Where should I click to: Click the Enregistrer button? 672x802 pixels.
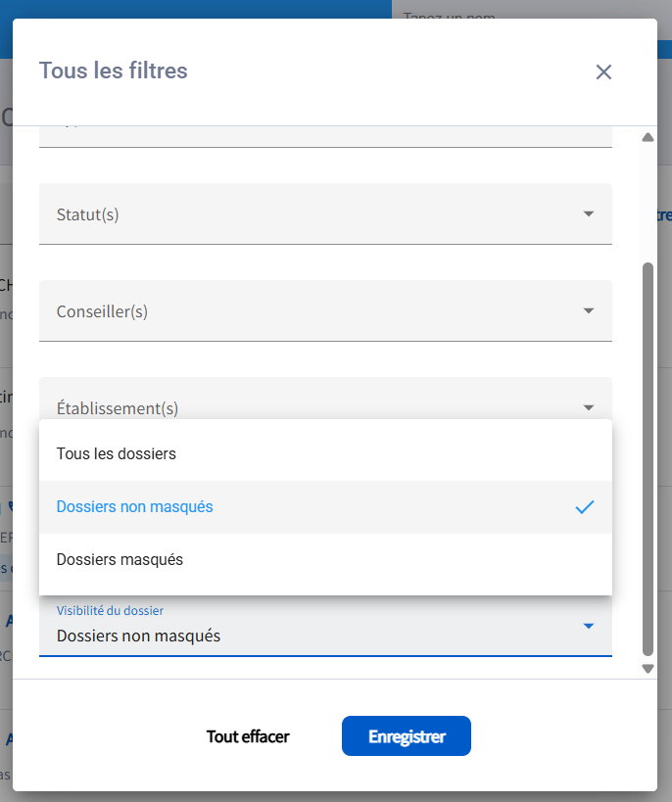[407, 736]
